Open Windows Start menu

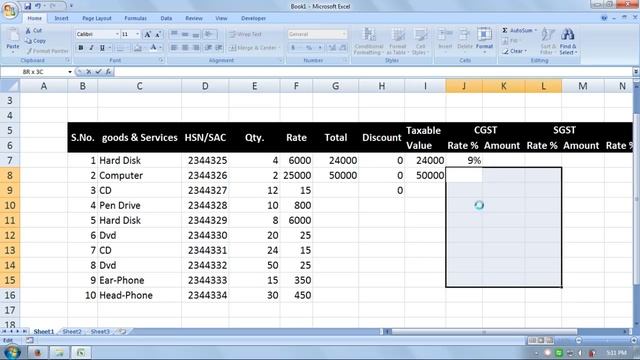pos(12,352)
